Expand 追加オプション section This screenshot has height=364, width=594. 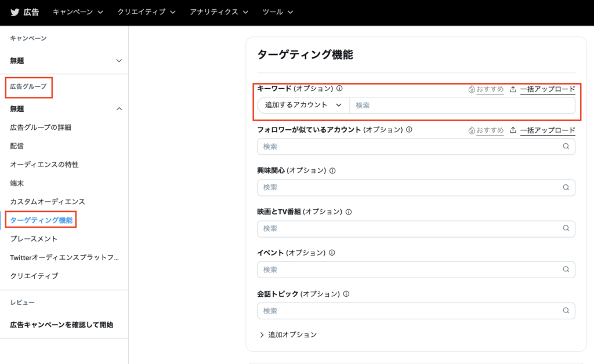(288, 335)
